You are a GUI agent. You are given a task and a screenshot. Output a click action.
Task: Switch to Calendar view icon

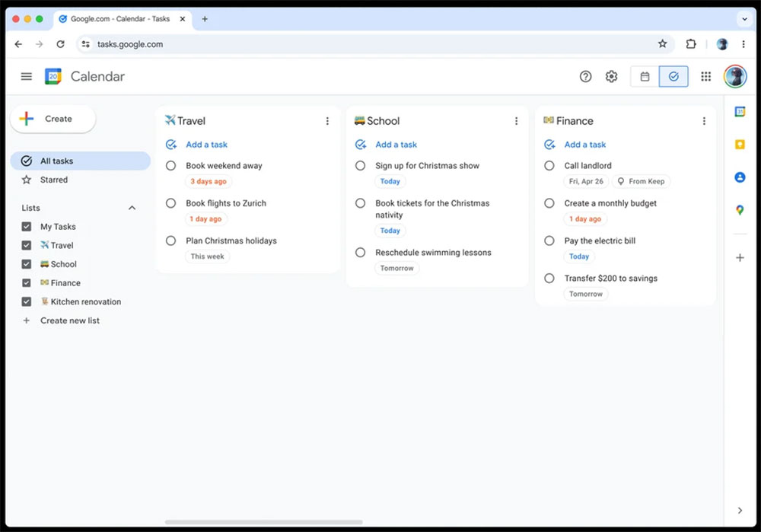click(x=645, y=76)
